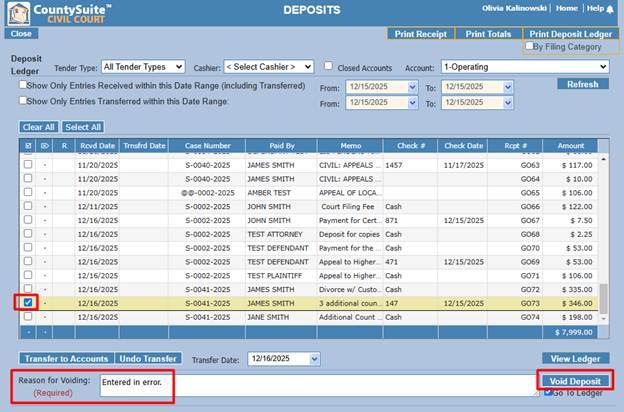Click View Ledger
Screen dimensions: 624x412
(x=575, y=359)
